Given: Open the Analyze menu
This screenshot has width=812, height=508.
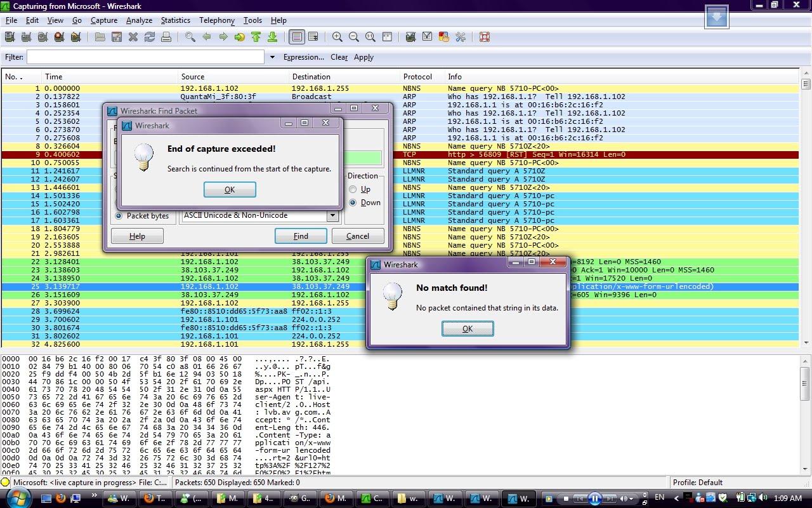Looking at the screenshot, I should pyautogui.click(x=139, y=20).
